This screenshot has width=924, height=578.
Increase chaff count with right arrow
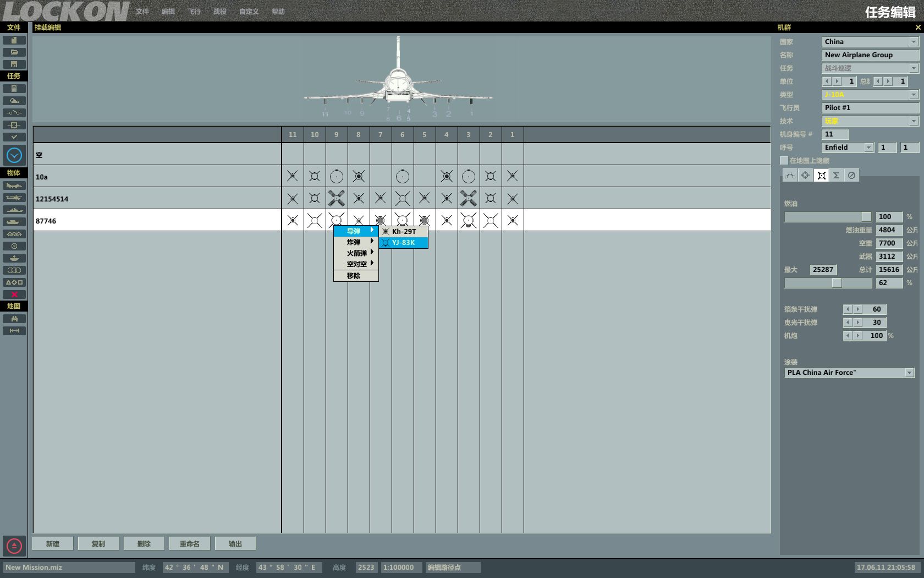click(x=858, y=309)
